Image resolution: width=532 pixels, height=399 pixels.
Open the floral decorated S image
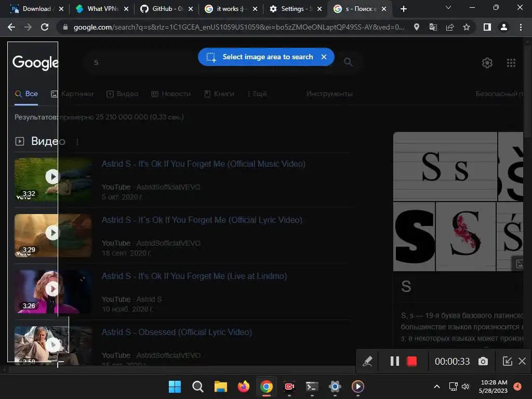(465, 236)
